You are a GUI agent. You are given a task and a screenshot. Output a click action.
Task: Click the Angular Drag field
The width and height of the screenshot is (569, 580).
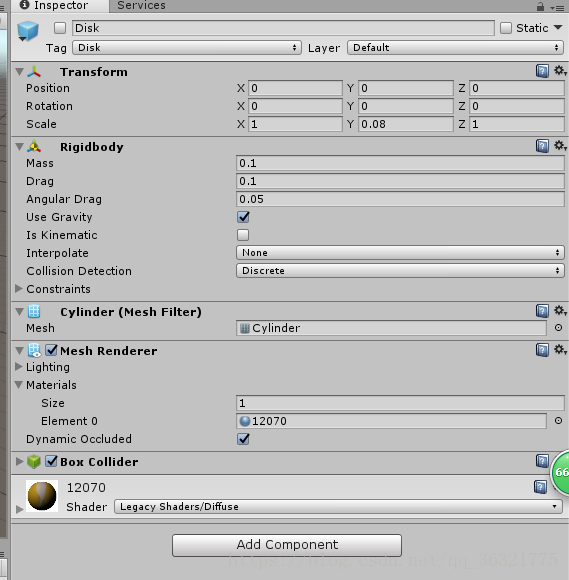click(400, 199)
